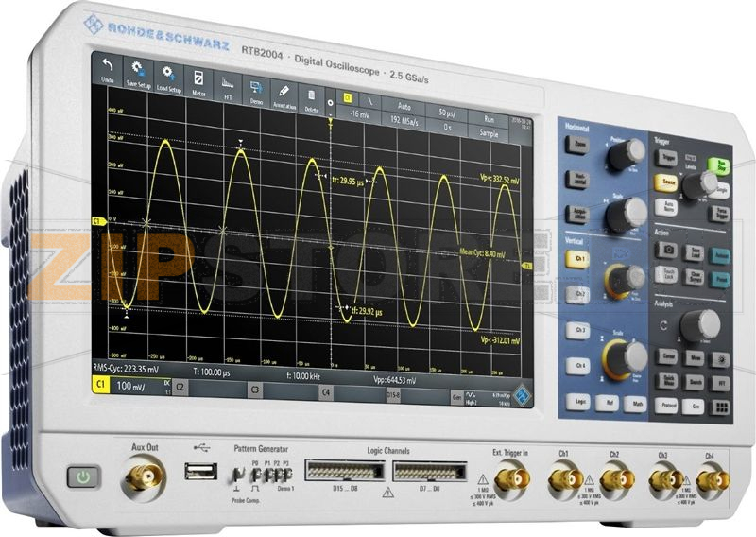Click the Horizontal Position knob

coord(627,154)
